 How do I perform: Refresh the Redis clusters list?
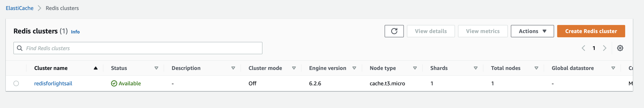[x=394, y=31]
